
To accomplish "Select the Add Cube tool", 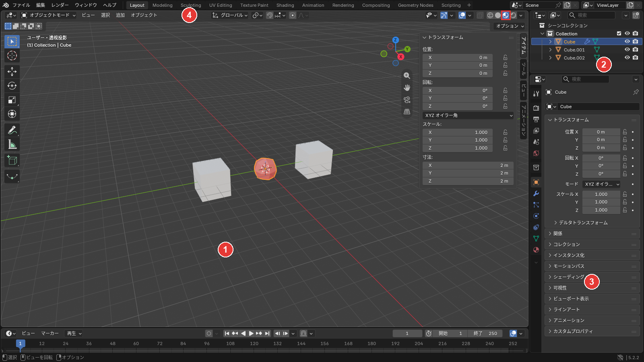I will pos(12,160).
